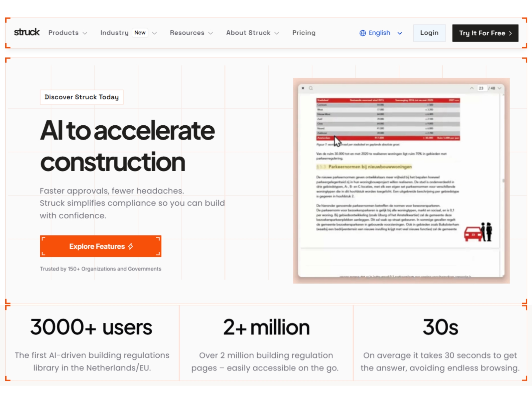Click the Try It For Free button
This screenshot has width=532, height=399.
coord(485,33)
